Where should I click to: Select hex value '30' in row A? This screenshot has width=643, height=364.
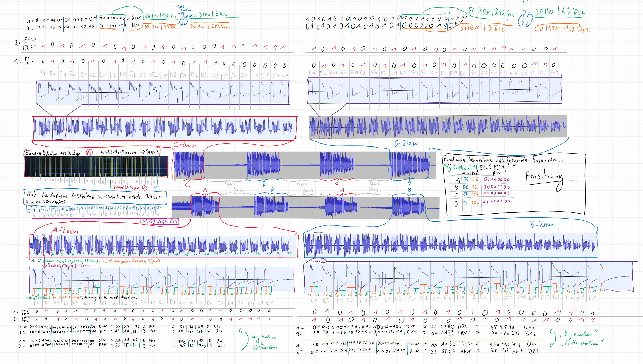point(466,179)
